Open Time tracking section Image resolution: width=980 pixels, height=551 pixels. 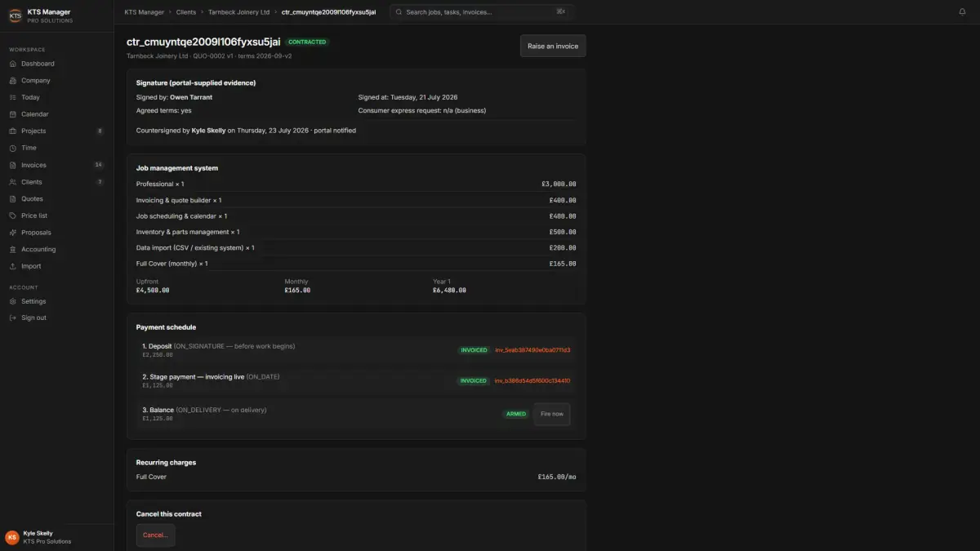tap(56, 148)
